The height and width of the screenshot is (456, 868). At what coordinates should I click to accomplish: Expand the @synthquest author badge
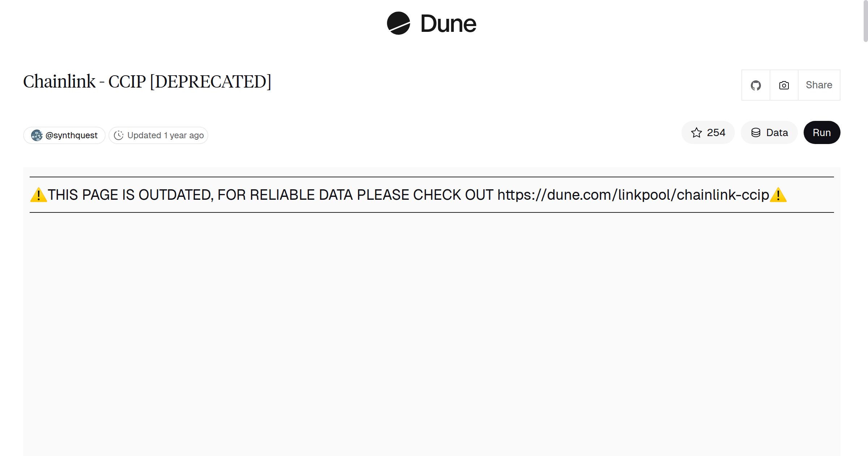[x=64, y=135]
